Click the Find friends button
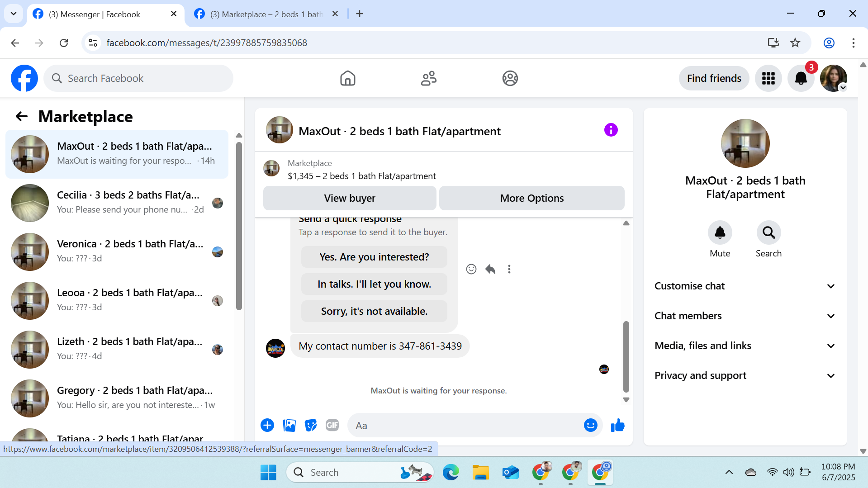This screenshot has width=868, height=488. 714,78
